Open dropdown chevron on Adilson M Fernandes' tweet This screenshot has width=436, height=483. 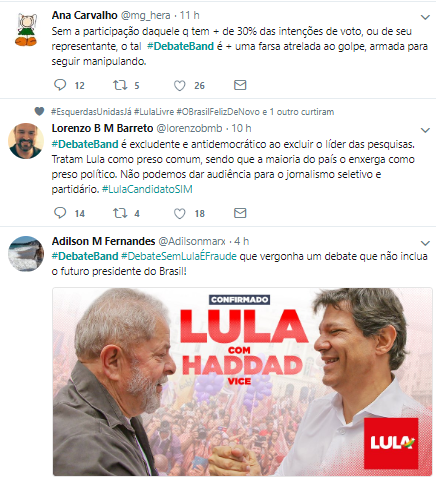(425, 243)
